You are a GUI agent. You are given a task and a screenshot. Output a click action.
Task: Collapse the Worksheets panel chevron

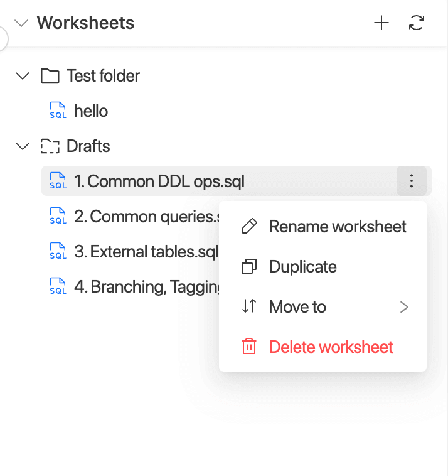coord(21,23)
